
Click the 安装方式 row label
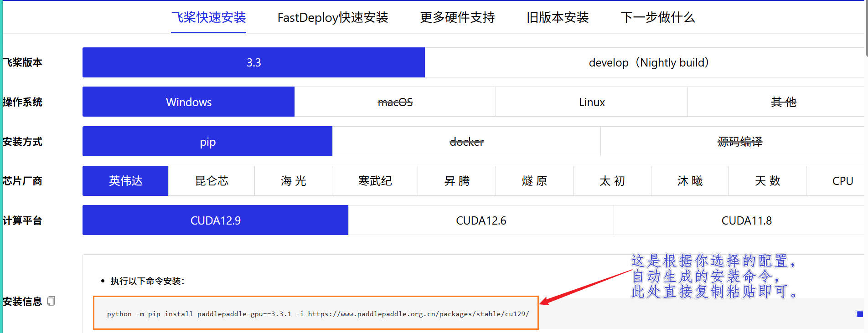[x=22, y=142]
